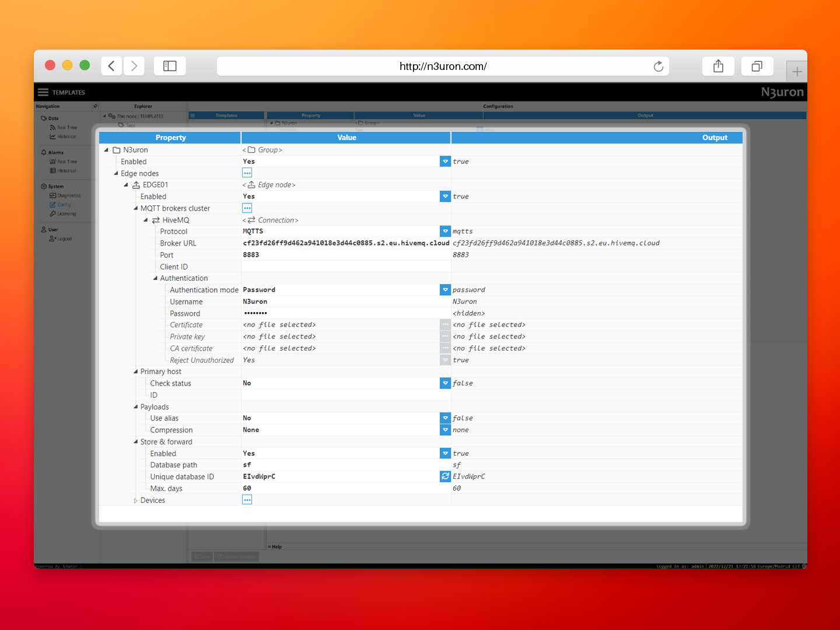Toggle the browser sidebar panel button
840x630 pixels.
point(170,66)
